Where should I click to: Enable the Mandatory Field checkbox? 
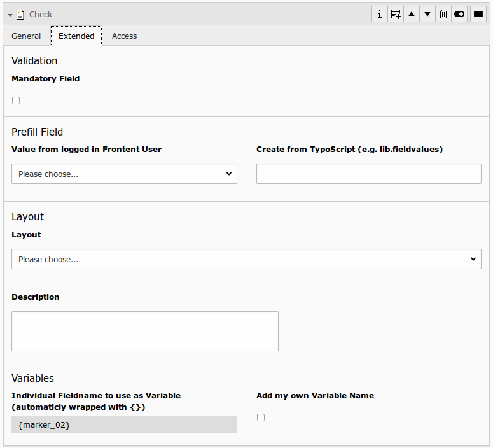(x=16, y=101)
